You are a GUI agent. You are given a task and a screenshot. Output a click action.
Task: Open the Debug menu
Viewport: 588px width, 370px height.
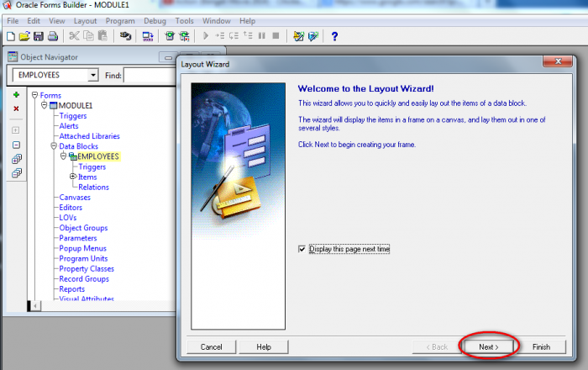coord(155,21)
